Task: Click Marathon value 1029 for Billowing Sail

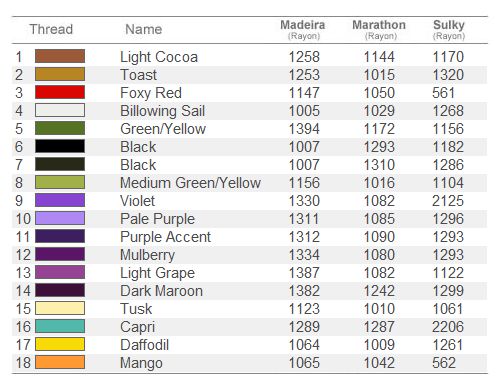Action: 379,111
